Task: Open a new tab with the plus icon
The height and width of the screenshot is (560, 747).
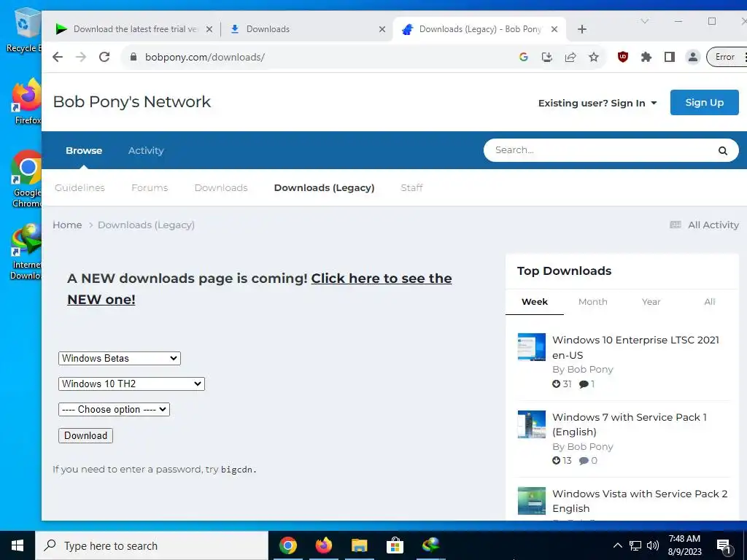Action: pos(581,29)
